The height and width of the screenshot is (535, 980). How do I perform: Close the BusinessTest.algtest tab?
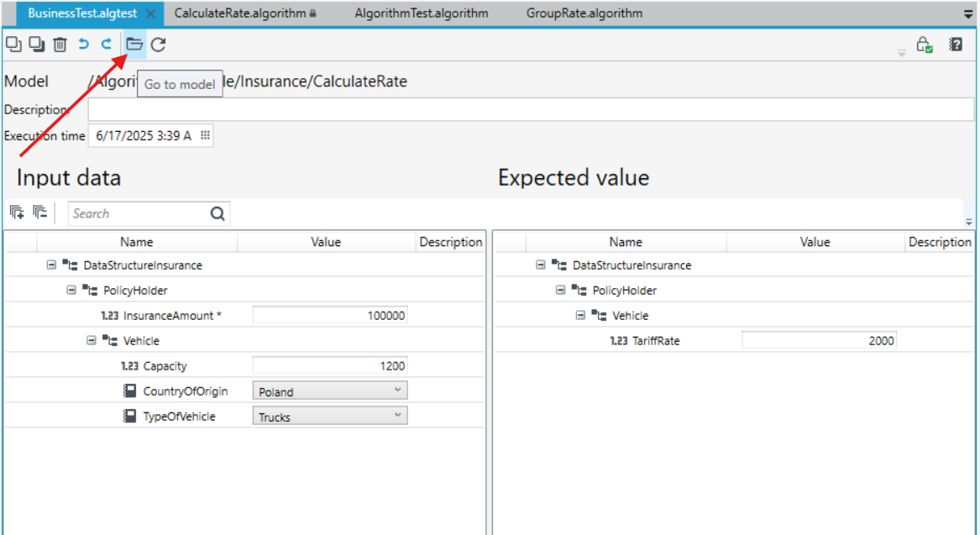pos(150,13)
